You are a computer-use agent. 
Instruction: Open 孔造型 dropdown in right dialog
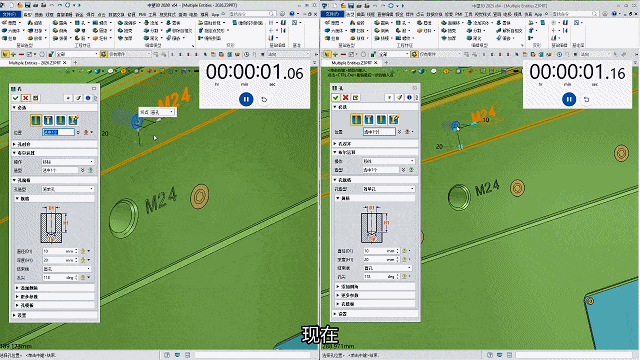click(x=389, y=189)
